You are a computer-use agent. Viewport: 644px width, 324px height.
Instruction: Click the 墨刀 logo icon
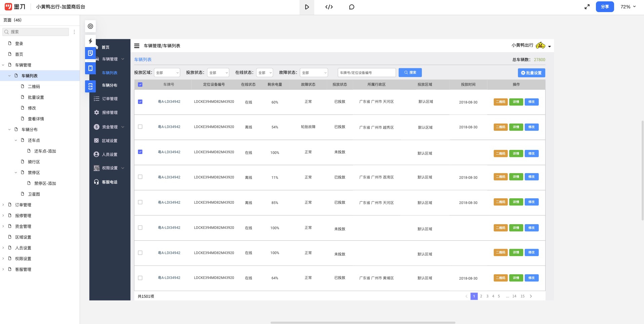click(x=8, y=7)
